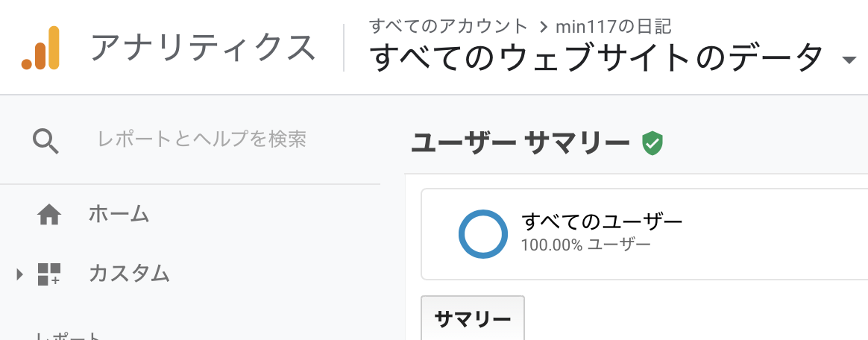Click the Google Analytics logo icon

pyautogui.click(x=41, y=48)
